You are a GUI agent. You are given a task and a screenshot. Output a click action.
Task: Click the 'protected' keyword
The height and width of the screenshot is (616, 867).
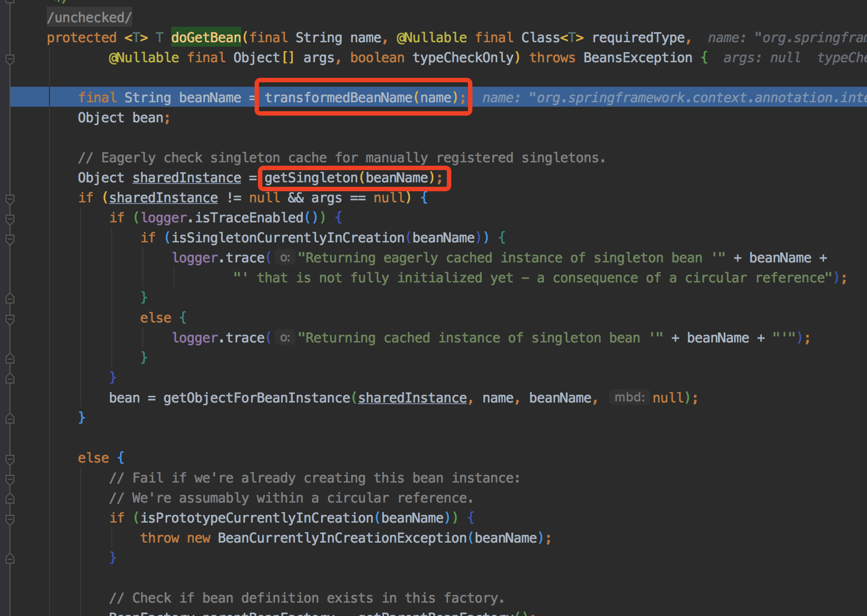coord(82,37)
